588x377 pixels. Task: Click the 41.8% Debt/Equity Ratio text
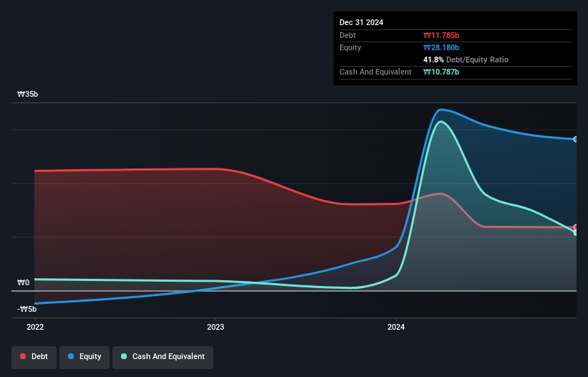coord(466,59)
